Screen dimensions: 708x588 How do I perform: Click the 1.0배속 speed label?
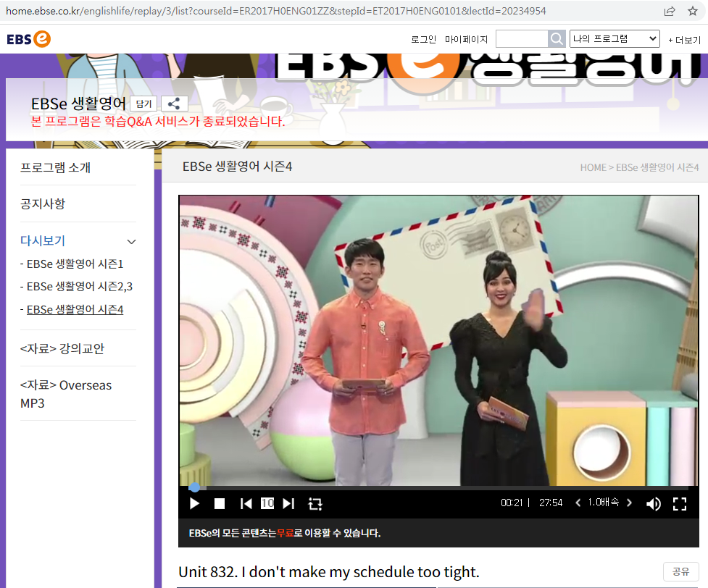coord(603,503)
